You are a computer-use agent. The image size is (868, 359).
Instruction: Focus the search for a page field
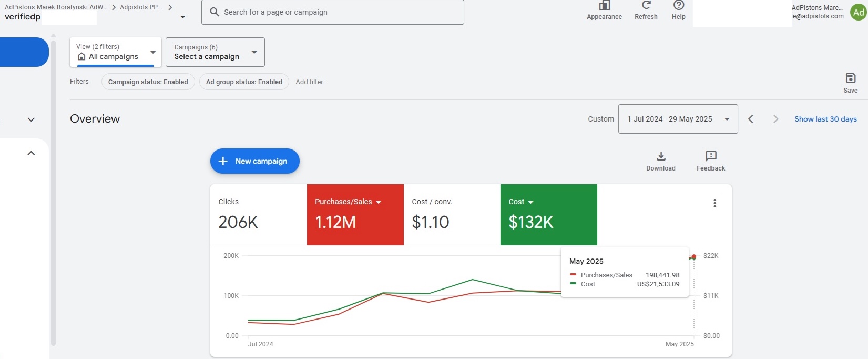(x=333, y=12)
